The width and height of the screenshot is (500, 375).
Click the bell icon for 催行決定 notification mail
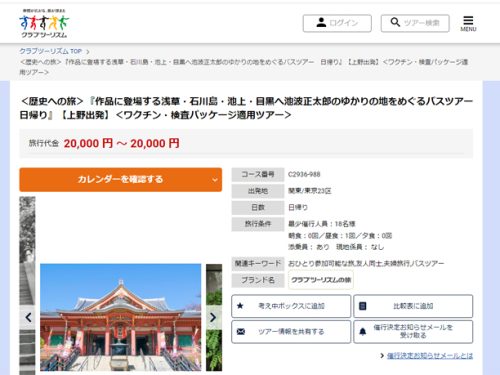[363, 331]
